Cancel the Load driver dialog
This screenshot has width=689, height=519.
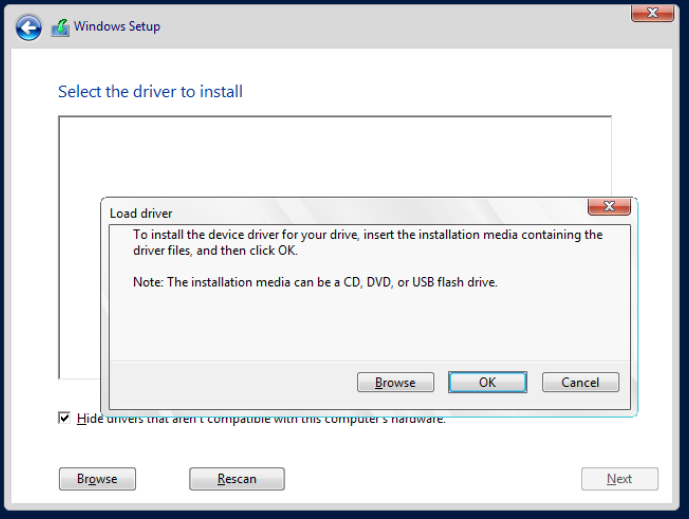[x=580, y=382]
